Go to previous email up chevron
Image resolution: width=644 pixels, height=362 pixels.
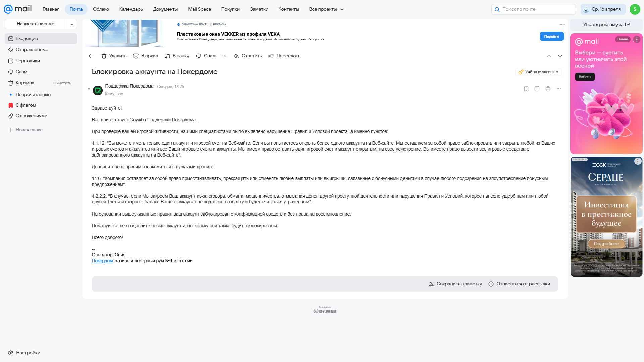[x=549, y=56]
